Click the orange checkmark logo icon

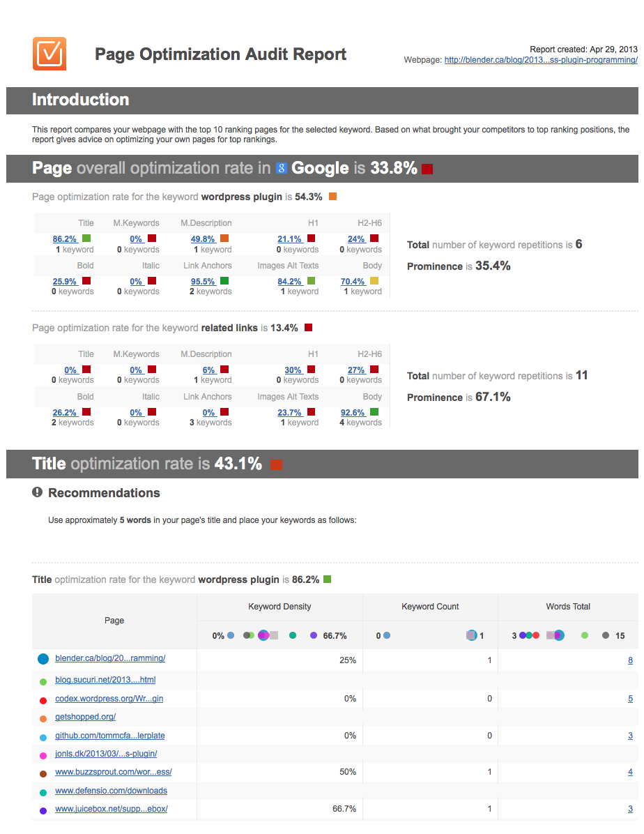pos(49,54)
